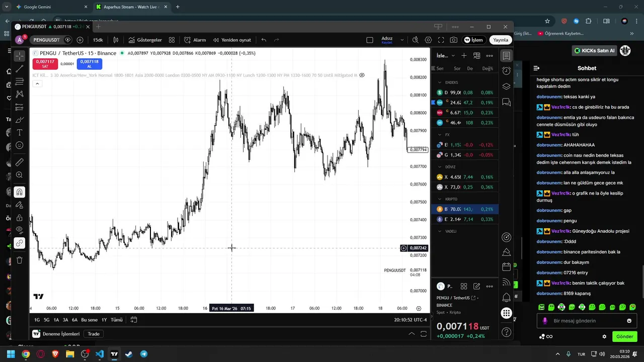Click the trash remove-objects icon
Viewport: 644px width, 362px height.
[x=19, y=260]
